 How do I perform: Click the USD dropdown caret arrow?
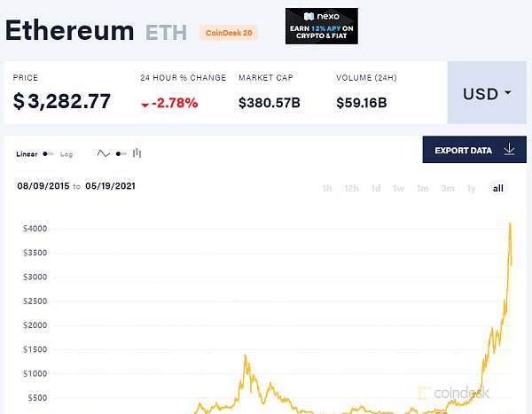pyautogui.click(x=508, y=92)
